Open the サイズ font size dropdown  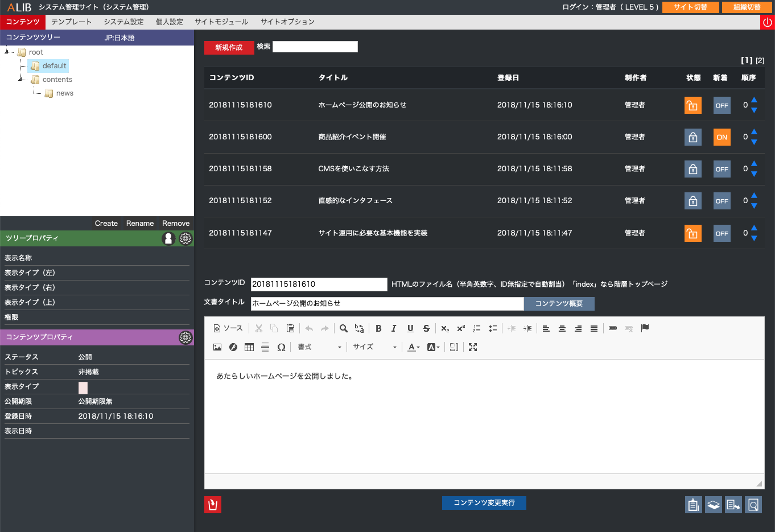[374, 347]
